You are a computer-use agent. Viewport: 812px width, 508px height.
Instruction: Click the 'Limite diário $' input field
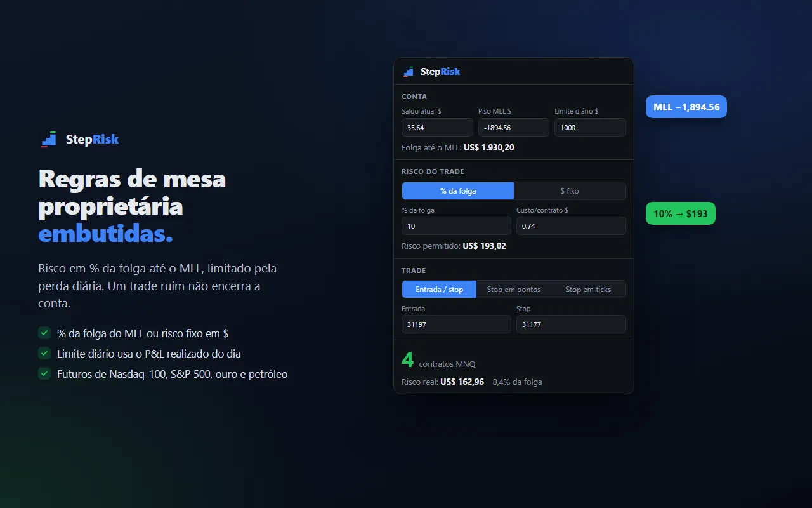click(x=590, y=128)
